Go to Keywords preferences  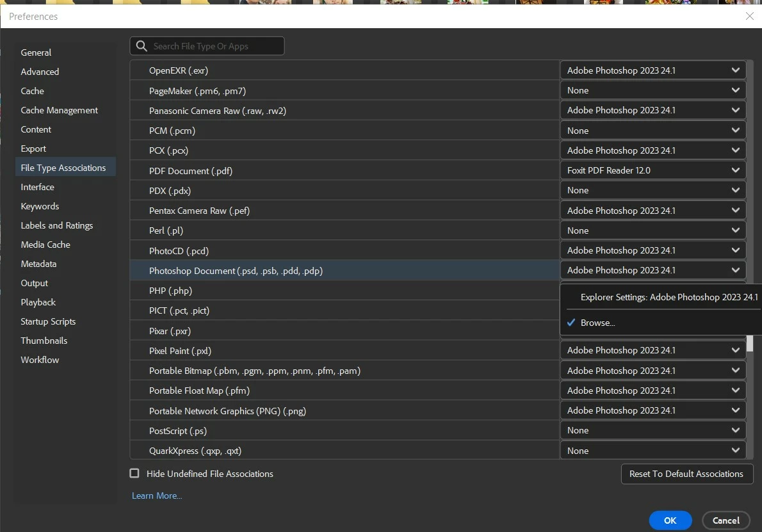point(40,206)
